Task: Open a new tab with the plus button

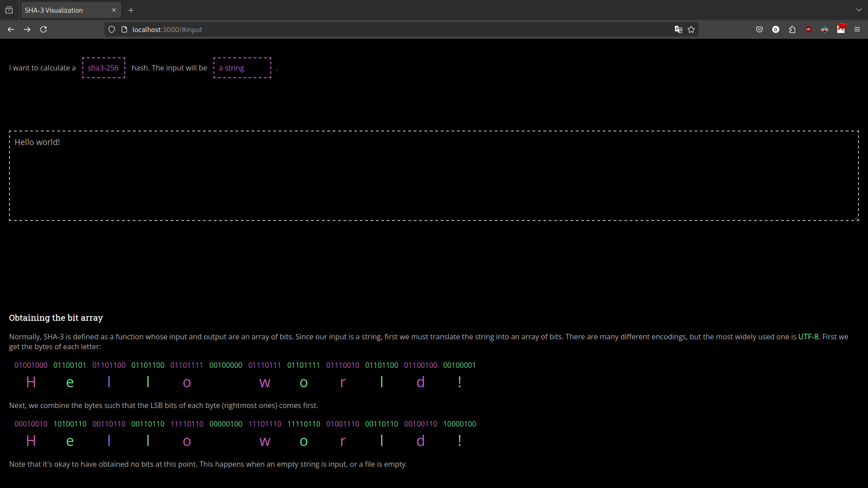Action: [x=131, y=10]
